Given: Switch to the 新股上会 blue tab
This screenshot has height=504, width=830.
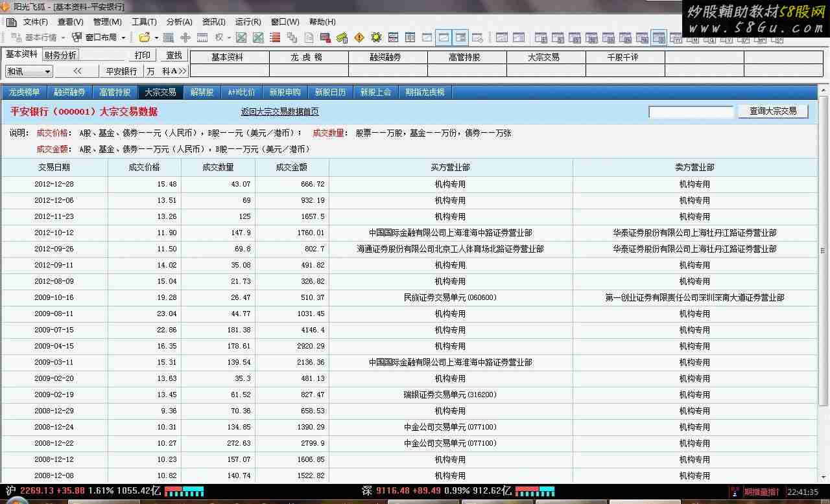Looking at the screenshot, I should pos(376,92).
